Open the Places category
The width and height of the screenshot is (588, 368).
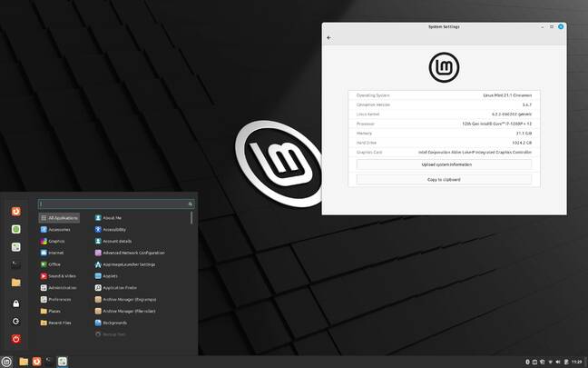click(50, 311)
